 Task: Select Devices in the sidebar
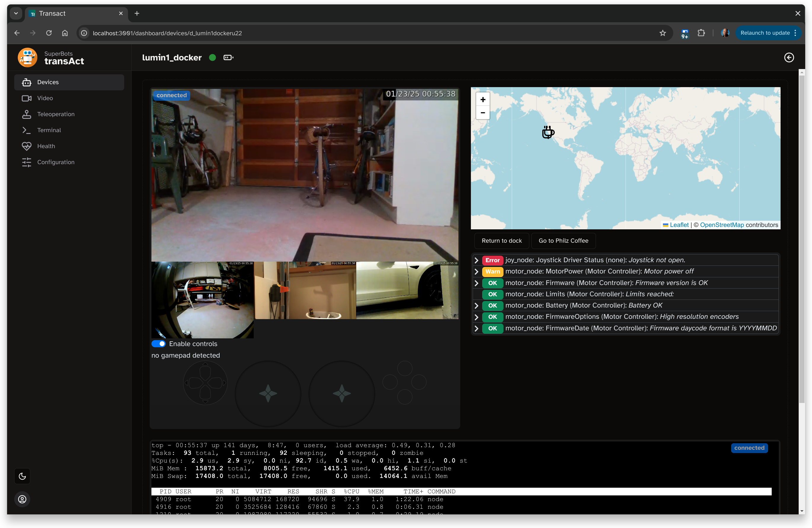click(48, 82)
